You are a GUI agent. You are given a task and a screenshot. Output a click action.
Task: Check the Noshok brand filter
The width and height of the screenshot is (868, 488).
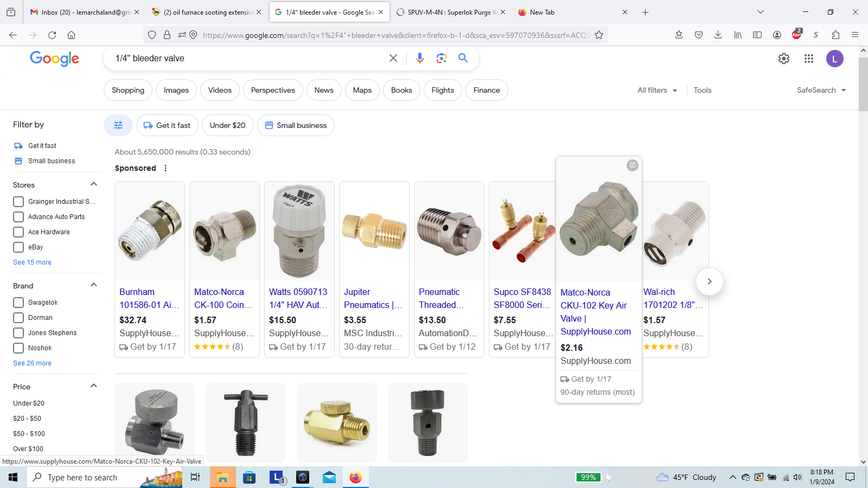pyautogui.click(x=18, y=348)
